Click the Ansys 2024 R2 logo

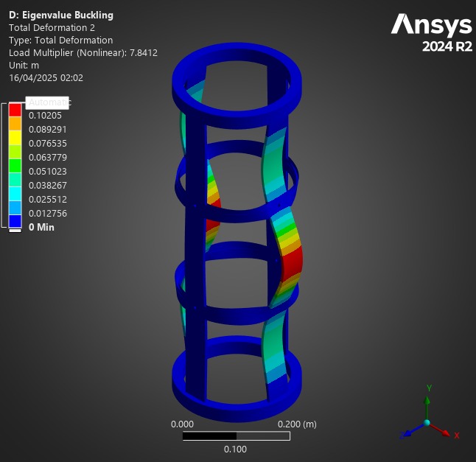point(431,33)
